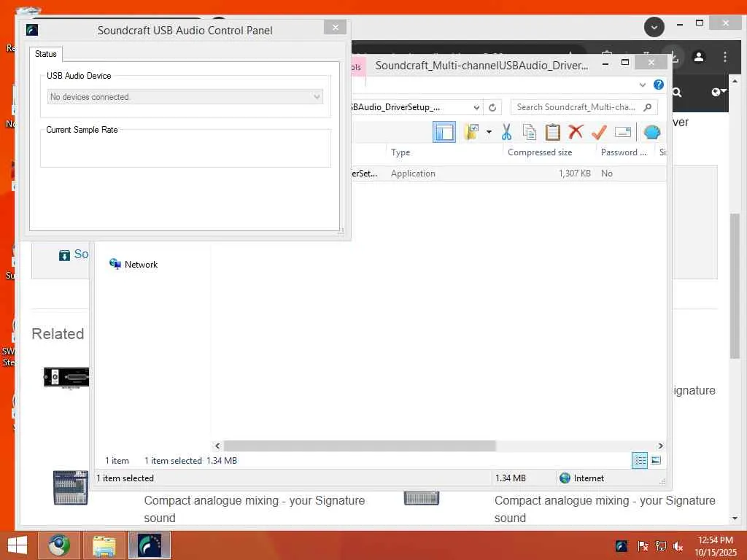Switch to Chrome in the taskbar
Screen dimensions: 747x560
(58, 545)
